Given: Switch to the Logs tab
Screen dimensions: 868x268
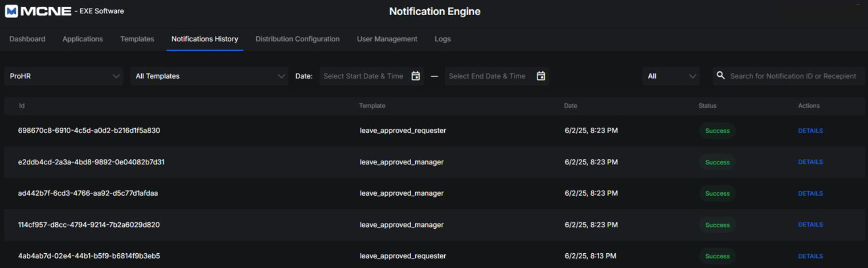Looking at the screenshot, I should point(442,39).
